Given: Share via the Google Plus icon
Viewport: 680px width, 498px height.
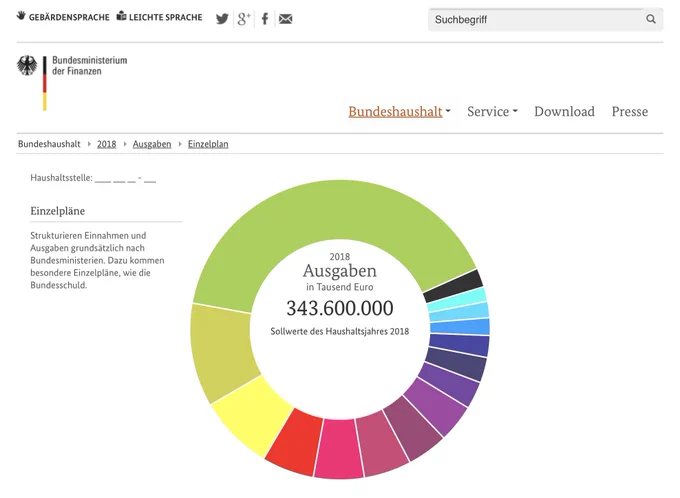Looking at the screenshot, I should click(244, 19).
